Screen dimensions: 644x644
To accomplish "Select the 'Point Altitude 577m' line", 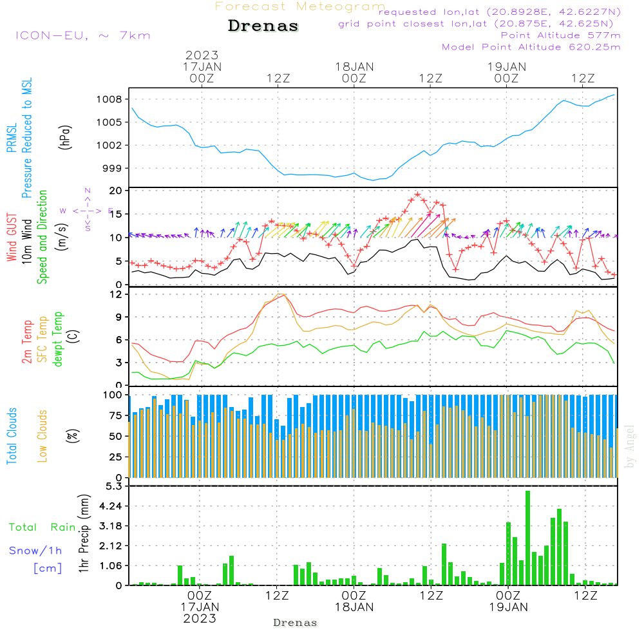I will click(x=561, y=35).
